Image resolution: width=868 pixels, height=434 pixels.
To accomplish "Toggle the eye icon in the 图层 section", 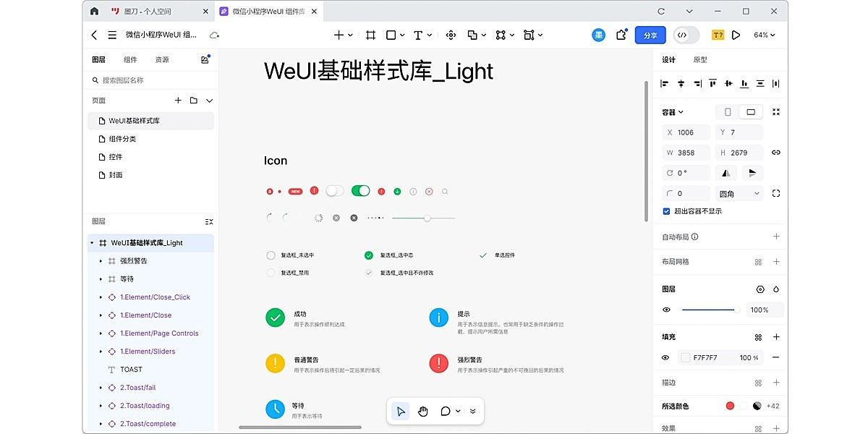I will [x=665, y=310].
